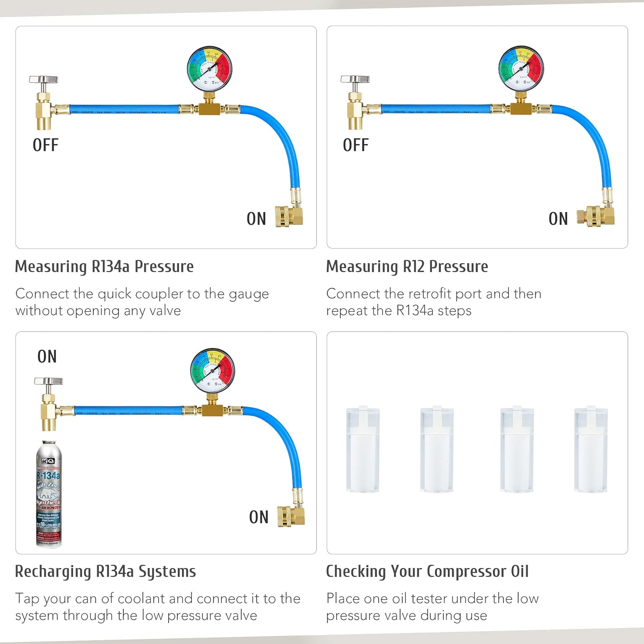Image resolution: width=644 pixels, height=644 pixels.
Task: Click the brass quick coupler in the Recharging panel
Action: point(291,516)
